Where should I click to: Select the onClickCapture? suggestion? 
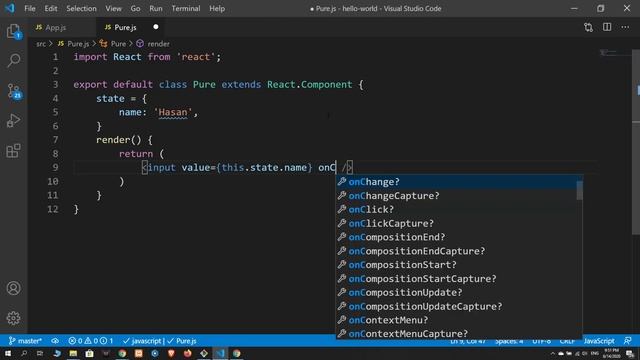pos(456,223)
